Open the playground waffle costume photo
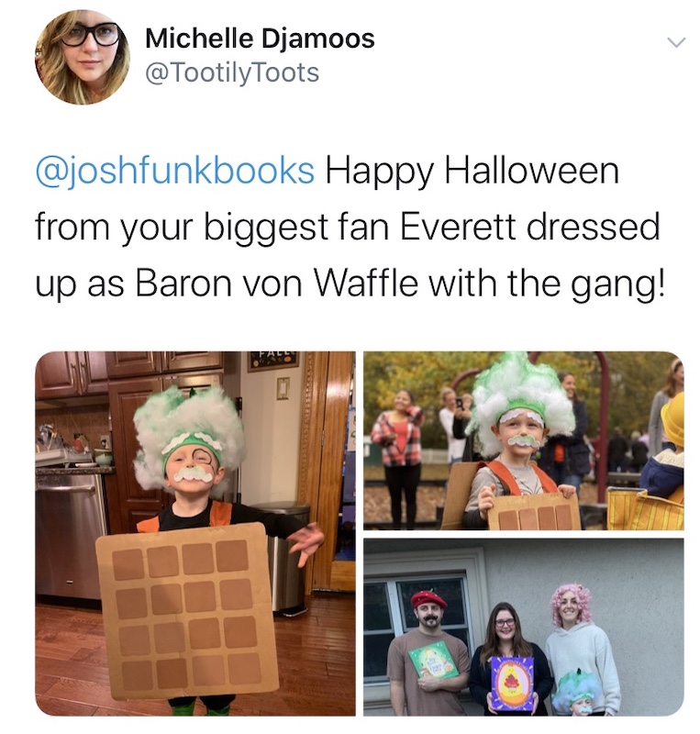This screenshot has width=700, height=734. tap(524, 441)
